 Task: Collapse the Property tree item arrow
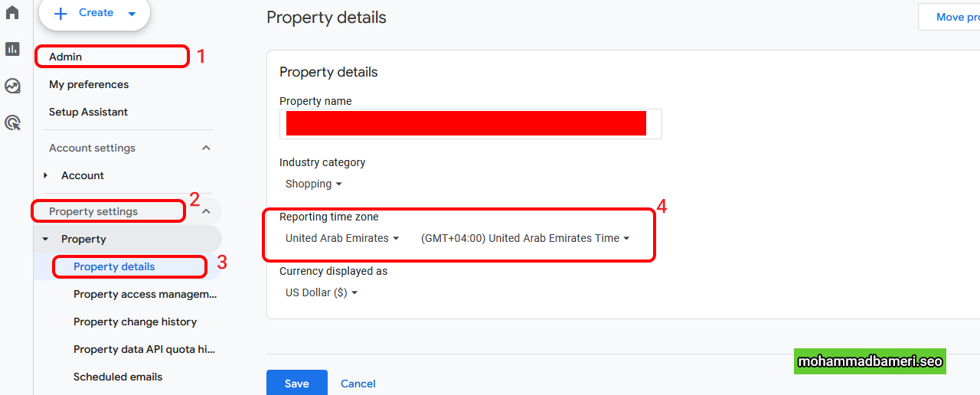[46, 239]
